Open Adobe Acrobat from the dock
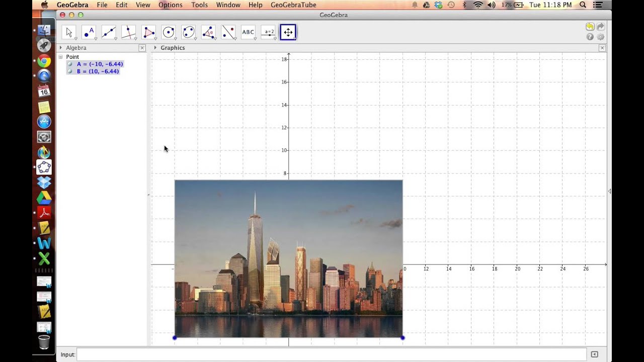 click(44, 213)
